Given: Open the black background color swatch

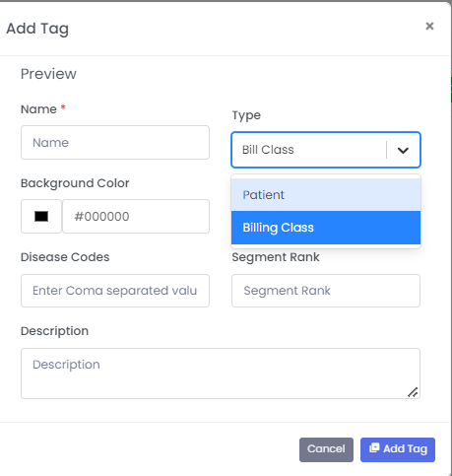Looking at the screenshot, I should coord(41,216).
